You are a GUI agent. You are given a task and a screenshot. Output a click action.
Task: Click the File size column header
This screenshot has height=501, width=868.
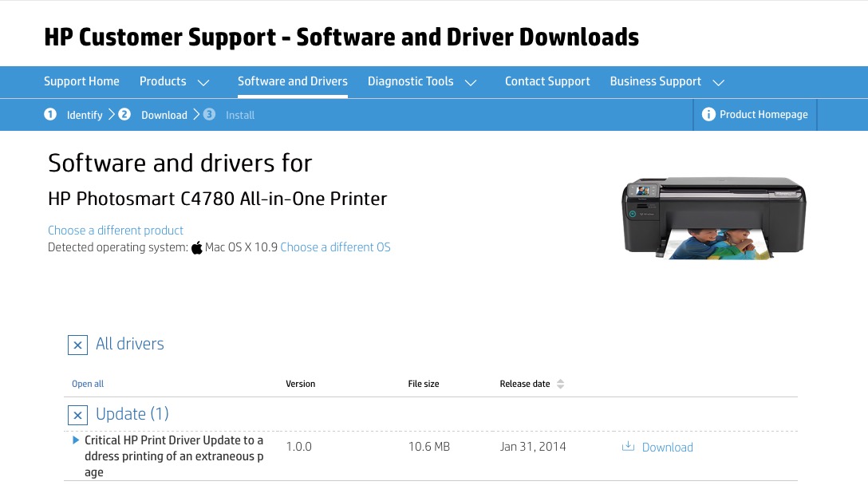pos(424,384)
